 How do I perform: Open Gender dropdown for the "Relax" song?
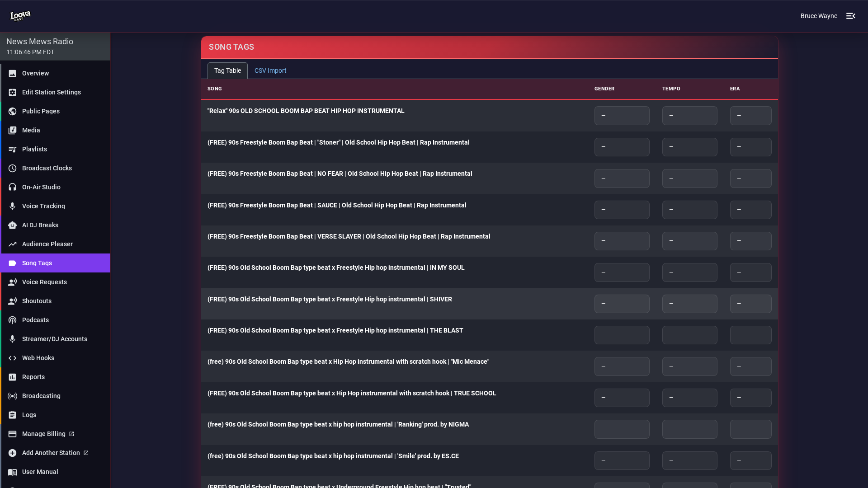click(622, 116)
